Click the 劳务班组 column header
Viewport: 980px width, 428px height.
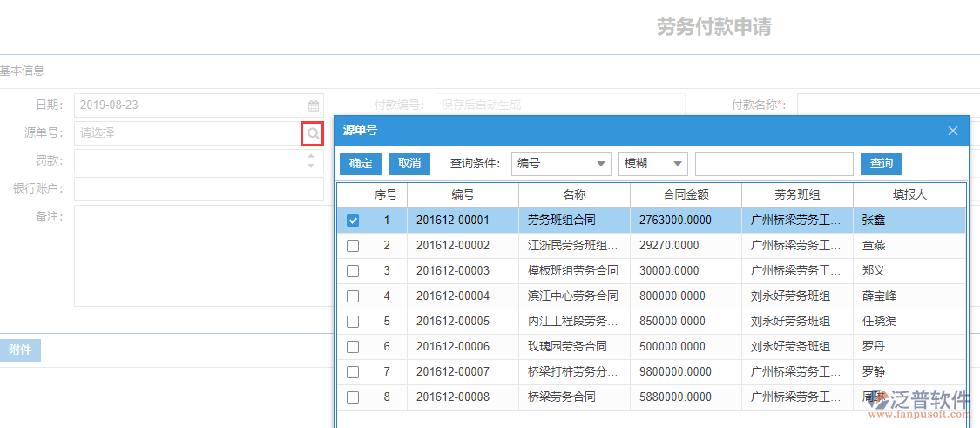click(797, 195)
